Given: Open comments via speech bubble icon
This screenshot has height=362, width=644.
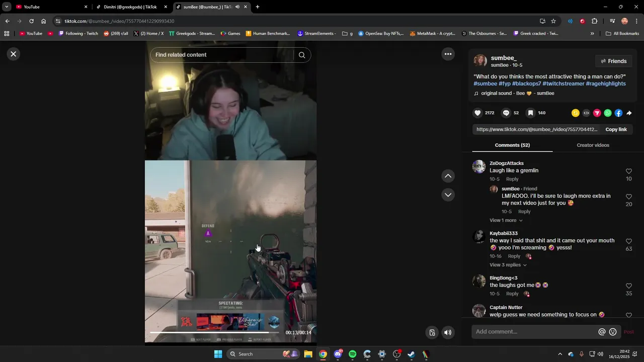Looking at the screenshot, I should tap(506, 113).
